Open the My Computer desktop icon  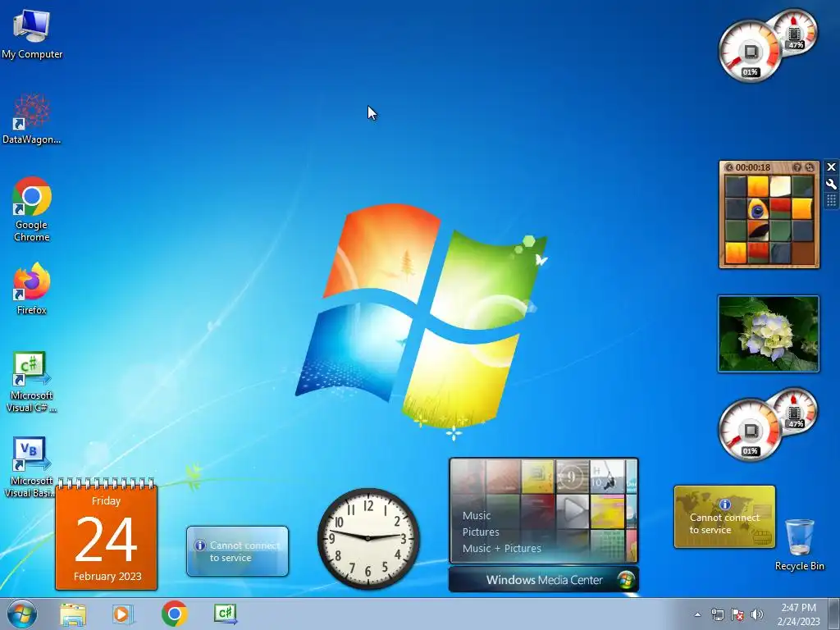pyautogui.click(x=32, y=34)
